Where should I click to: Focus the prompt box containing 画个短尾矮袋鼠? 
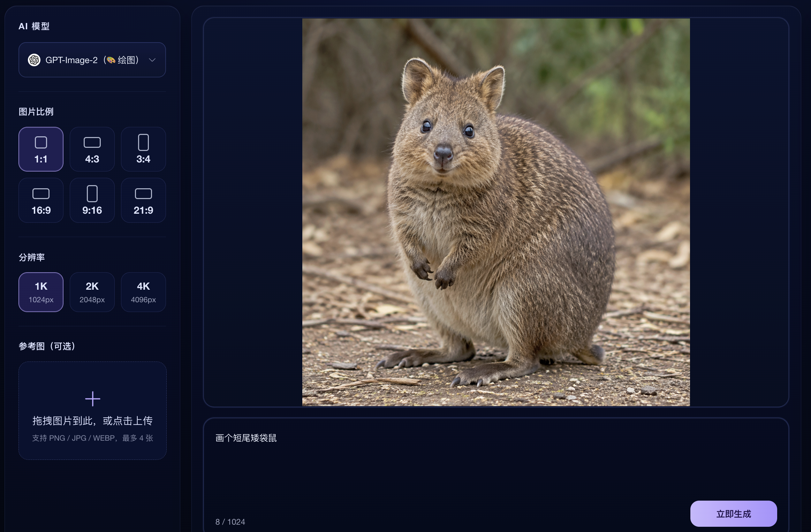click(x=496, y=474)
